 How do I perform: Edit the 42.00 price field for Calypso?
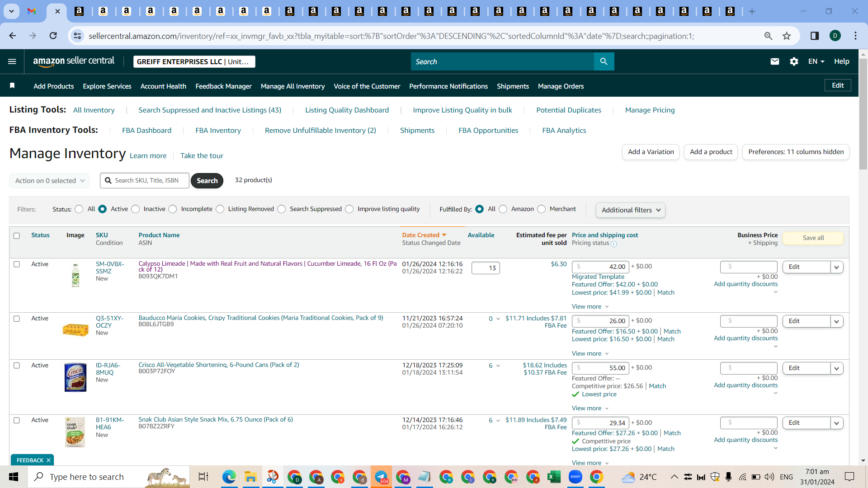(x=600, y=267)
